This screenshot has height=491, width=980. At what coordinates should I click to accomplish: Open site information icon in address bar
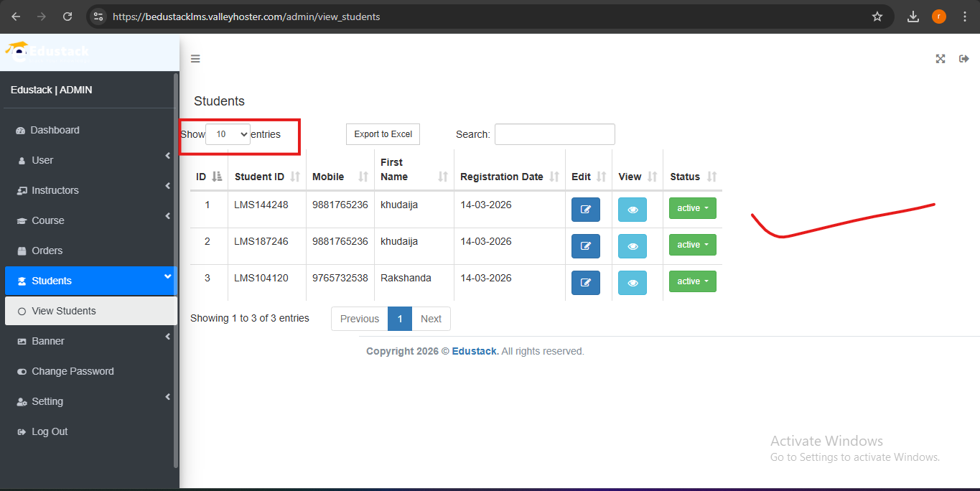pyautogui.click(x=99, y=17)
